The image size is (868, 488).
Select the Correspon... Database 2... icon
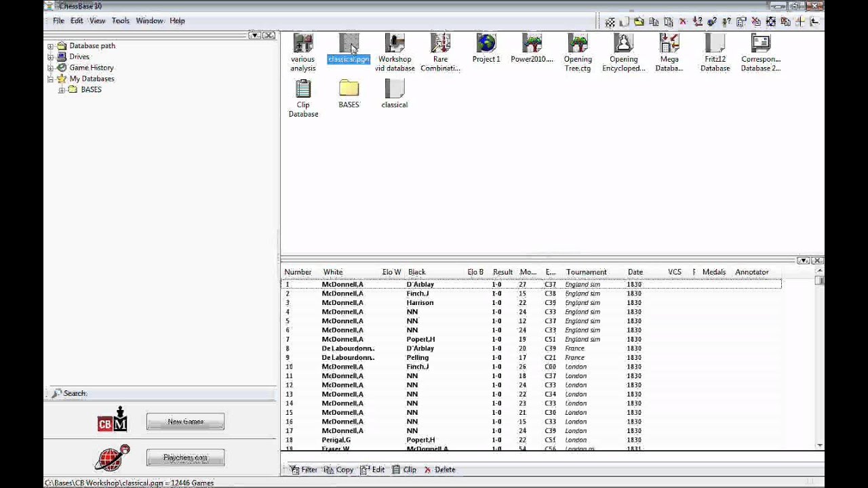[x=761, y=53]
